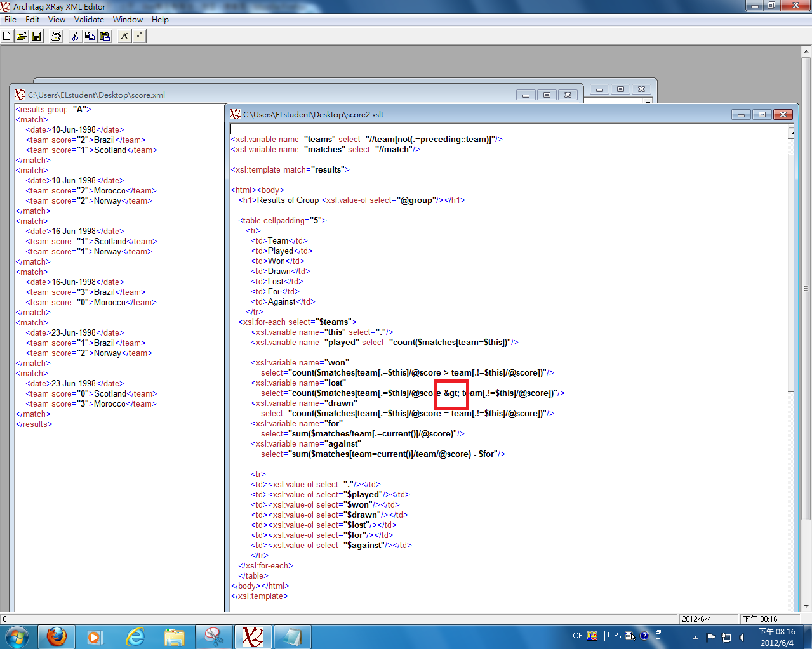Open the Window menu
The width and height of the screenshot is (812, 649).
pos(128,20)
